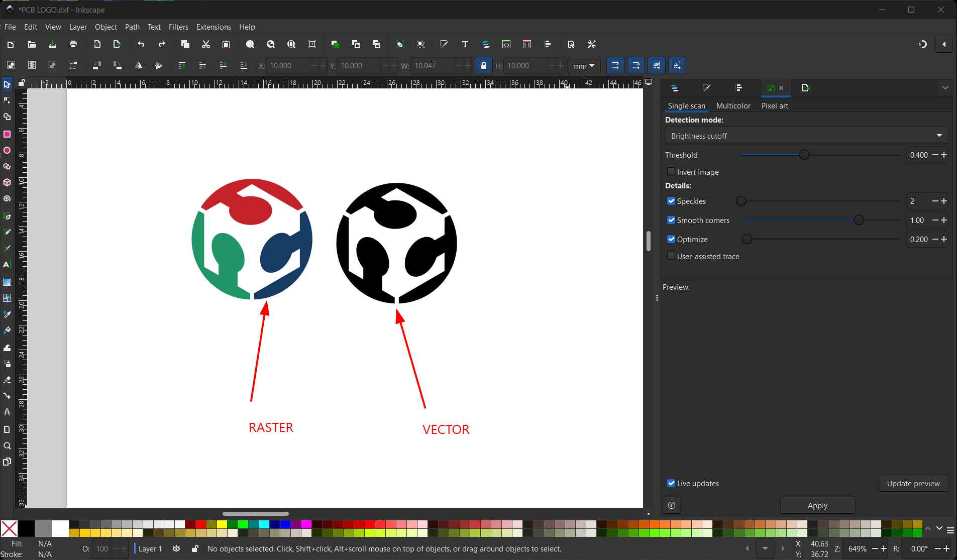This screenshot has height=560, width=957.
Task: Open the palette menu hamburger
Action: coord(950,530)
